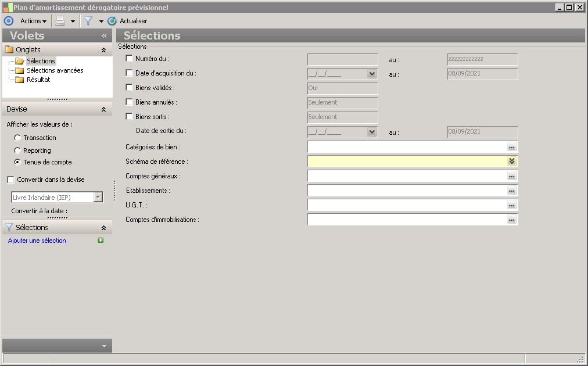Check the Biens sortis checkbox
The width and height of the screenshot is (588, 366).
tap(129, 117)
